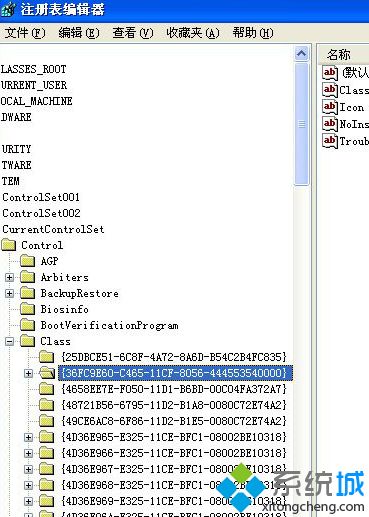Click folder icon of {25DBCE51-6C8F-4A72-8A6D-B54C2B4FC835}
The height and width of the screenshot is (517, 369).
(46, 357)
